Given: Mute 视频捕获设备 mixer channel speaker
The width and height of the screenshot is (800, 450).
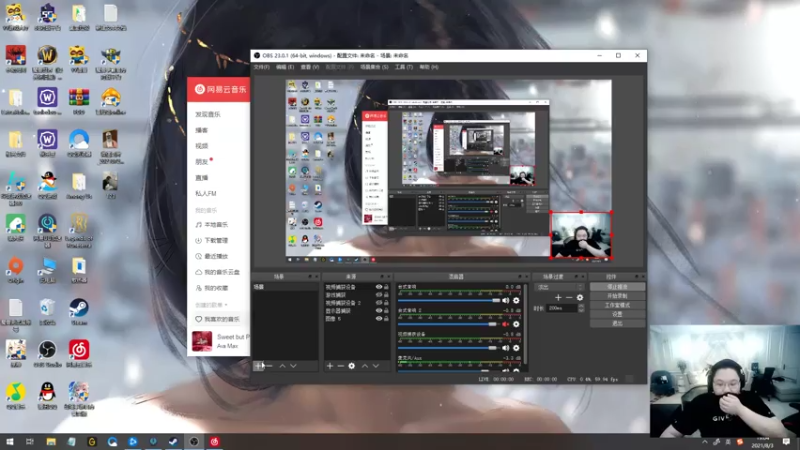Looking at the screenshot, I should pyautogui.click(x=506, y=348).
